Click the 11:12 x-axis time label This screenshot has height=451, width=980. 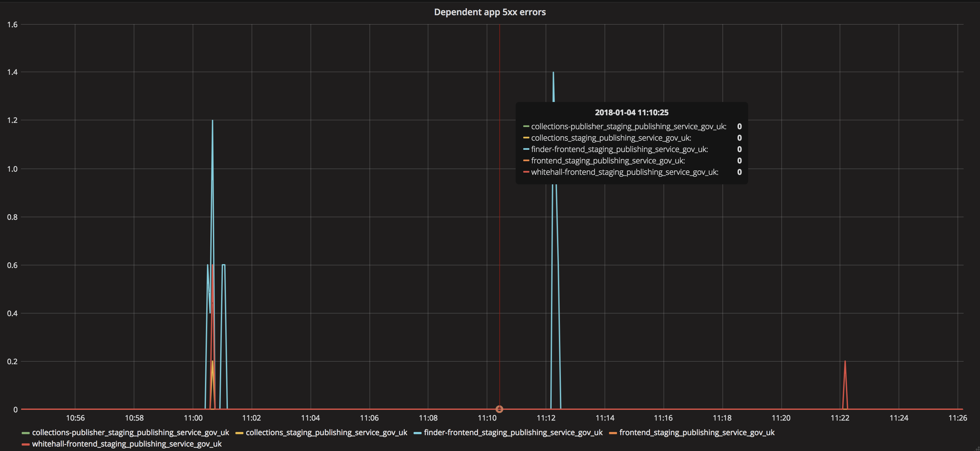(x=546, y=418)
